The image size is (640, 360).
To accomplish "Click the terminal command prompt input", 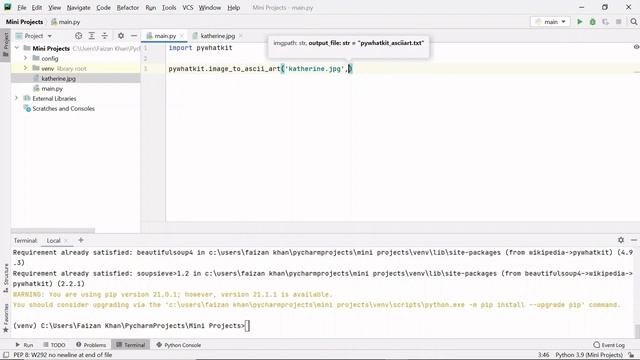I will coord(247,326).
